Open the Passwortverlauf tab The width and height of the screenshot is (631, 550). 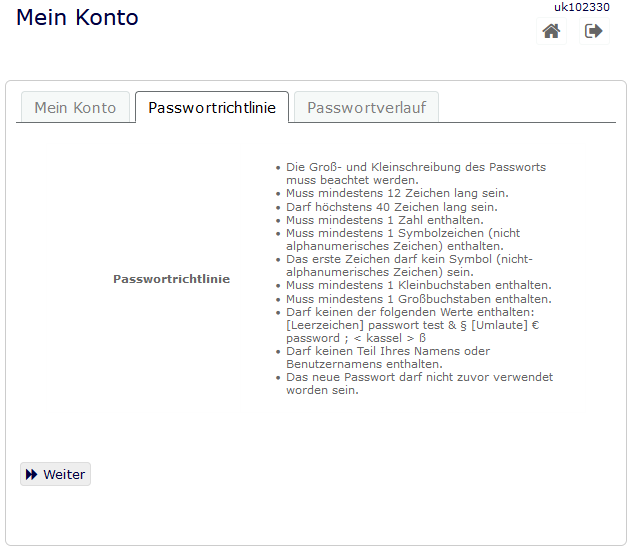[x=366, y=108]
